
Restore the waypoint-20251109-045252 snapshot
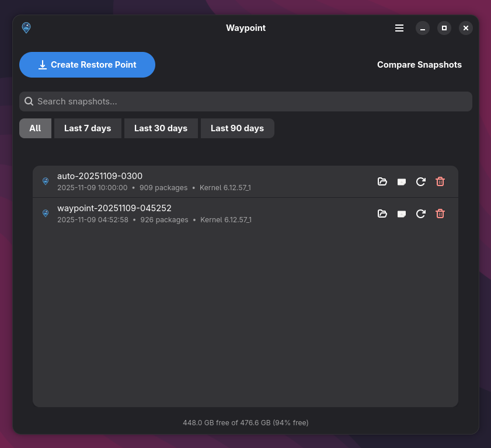pos(420,213)
